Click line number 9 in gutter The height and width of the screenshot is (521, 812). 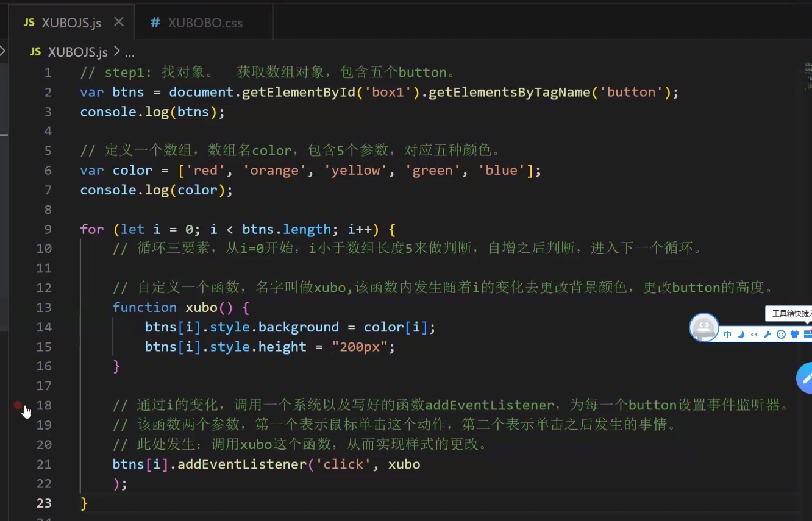[48, 229]
